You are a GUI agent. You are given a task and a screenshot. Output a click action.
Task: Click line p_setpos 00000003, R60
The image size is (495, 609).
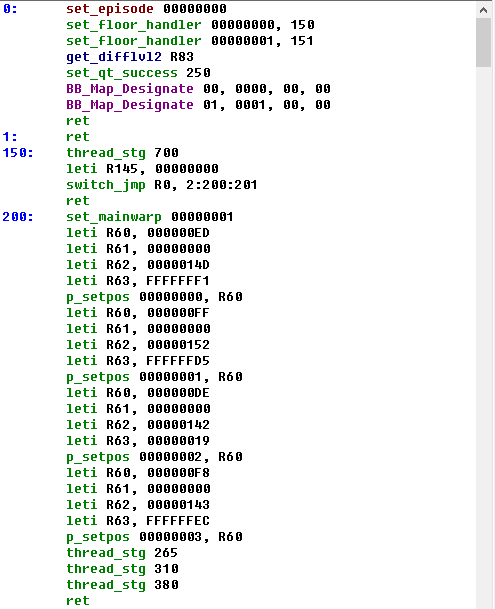154,537
